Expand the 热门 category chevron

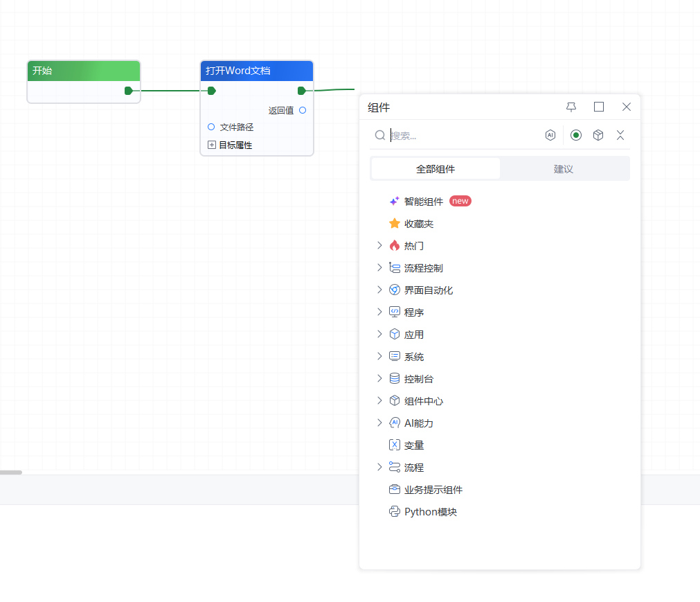379,245
